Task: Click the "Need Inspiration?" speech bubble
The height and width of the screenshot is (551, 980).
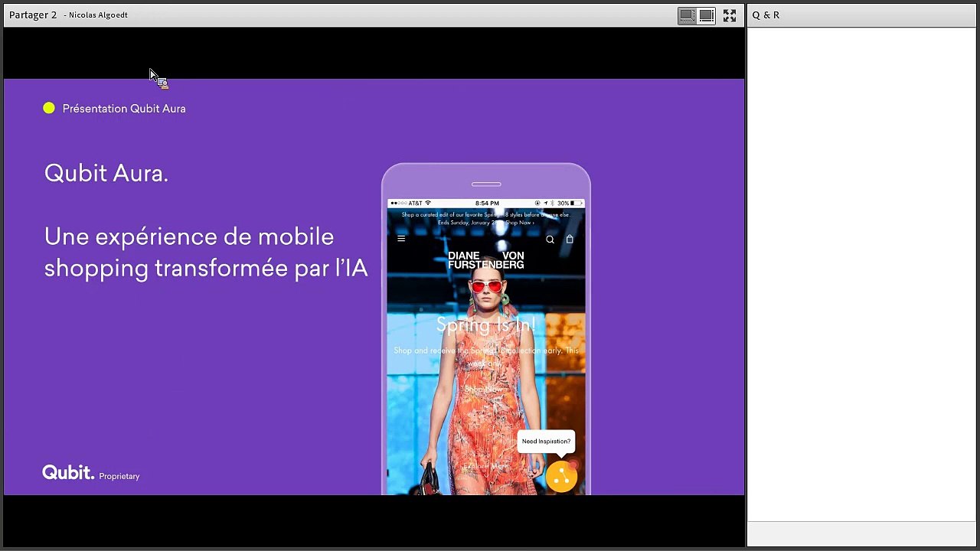Action: coord(546,442)
